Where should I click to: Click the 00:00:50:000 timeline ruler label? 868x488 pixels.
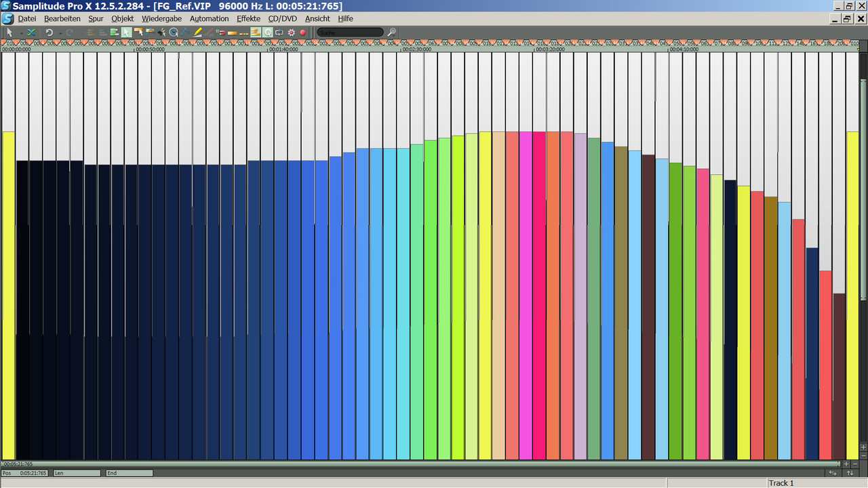pyautogui.click(x=150, y=49)
